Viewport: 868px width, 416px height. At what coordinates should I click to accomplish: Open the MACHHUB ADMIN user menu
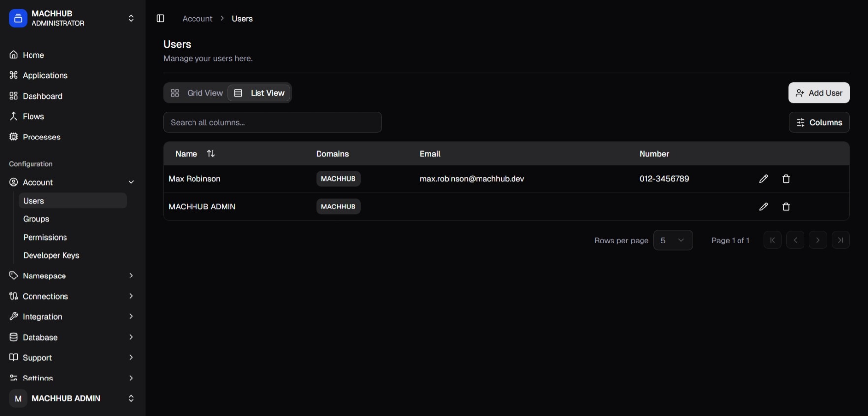click(72, 398)
